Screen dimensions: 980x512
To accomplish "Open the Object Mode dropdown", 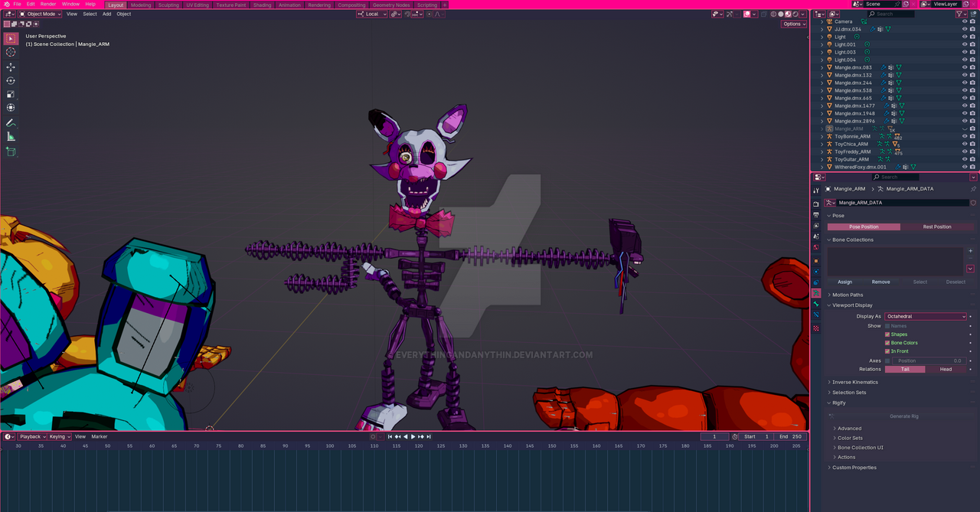I will click(x=41, y=14).
